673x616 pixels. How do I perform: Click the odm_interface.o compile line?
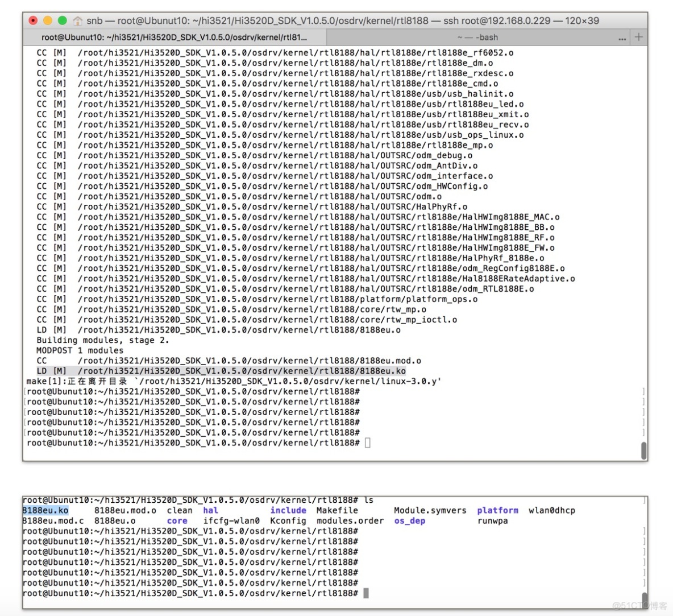pos(264,176)
